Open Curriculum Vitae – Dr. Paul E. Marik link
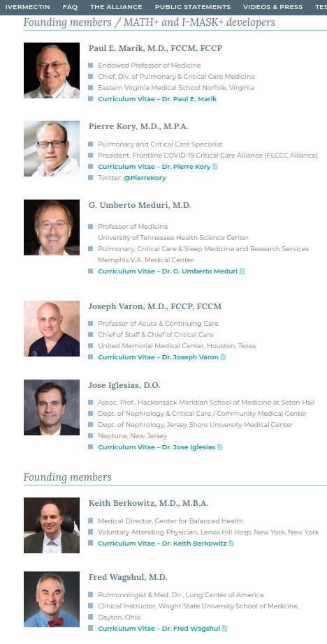 pos(157,99)
